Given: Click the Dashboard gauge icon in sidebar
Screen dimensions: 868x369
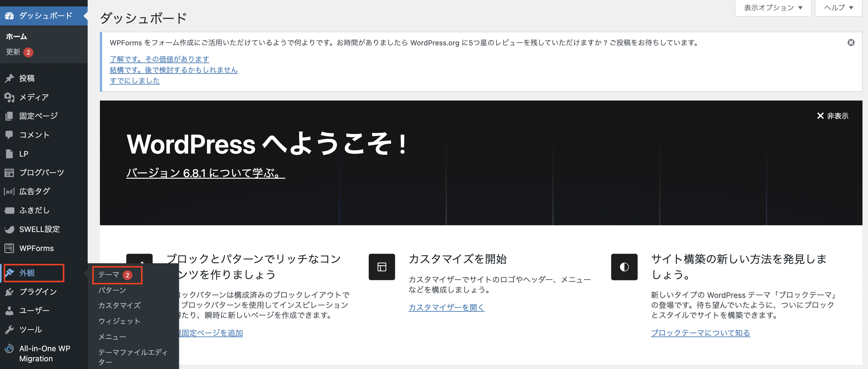Looking at the screenshot, I should point(10,16).
